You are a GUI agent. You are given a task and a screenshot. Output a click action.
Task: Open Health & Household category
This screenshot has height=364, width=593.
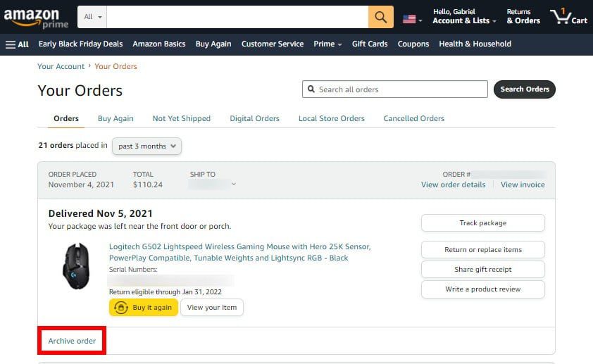coord(475,44)
